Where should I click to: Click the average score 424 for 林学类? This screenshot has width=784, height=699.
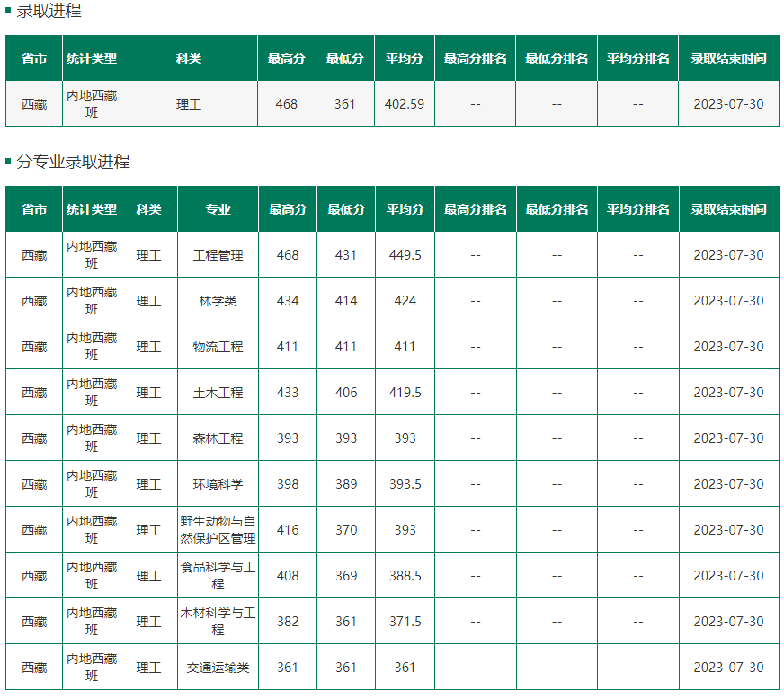pos(405,301)
